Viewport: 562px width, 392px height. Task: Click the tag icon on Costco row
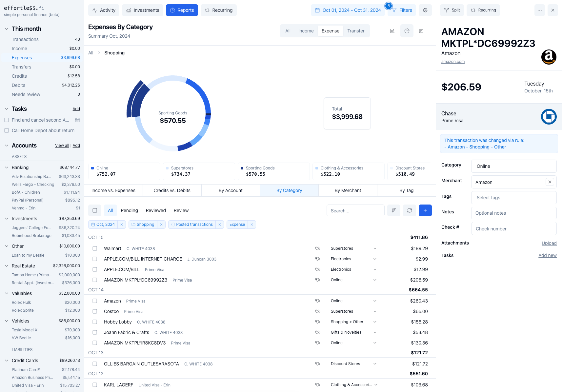coord(317,311)
